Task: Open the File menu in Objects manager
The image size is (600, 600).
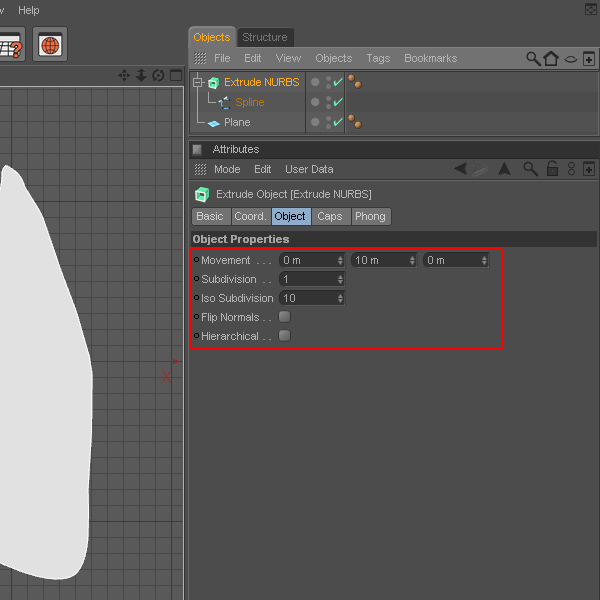Action: (222, 59)
